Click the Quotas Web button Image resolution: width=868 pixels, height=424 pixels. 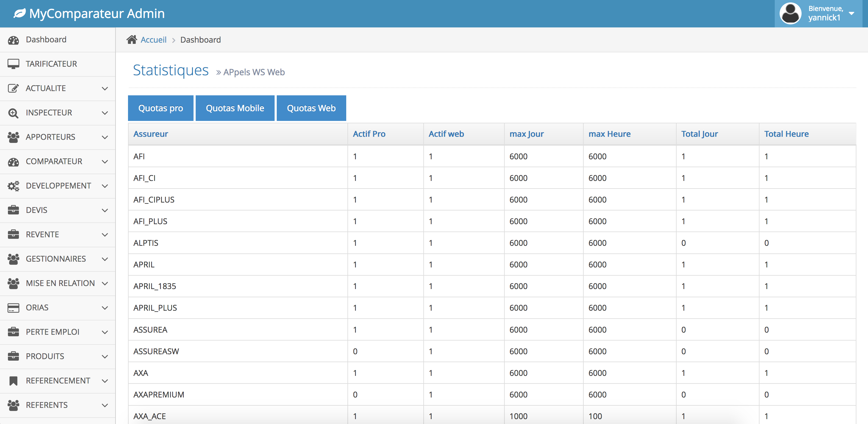point(311,108)
